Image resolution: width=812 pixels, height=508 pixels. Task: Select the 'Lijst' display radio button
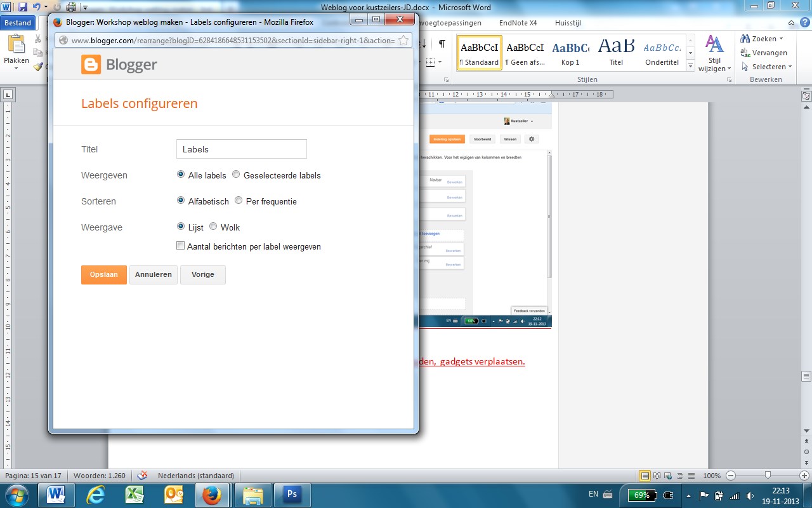(x=181, y=227)
